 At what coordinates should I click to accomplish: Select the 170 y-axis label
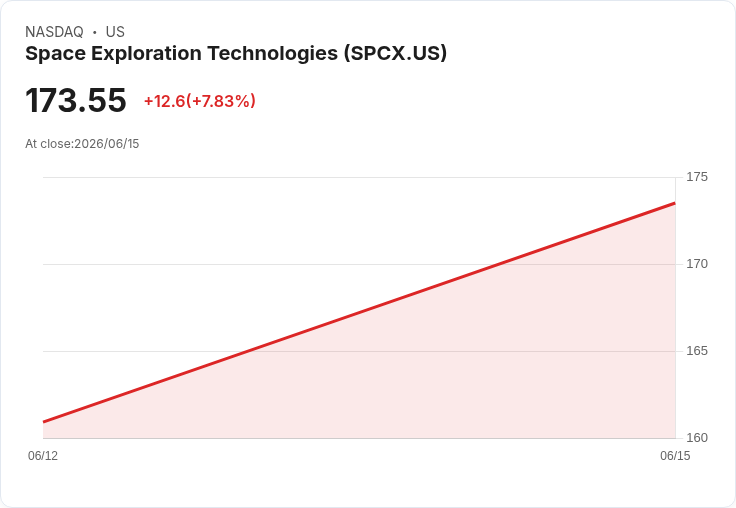697,264
